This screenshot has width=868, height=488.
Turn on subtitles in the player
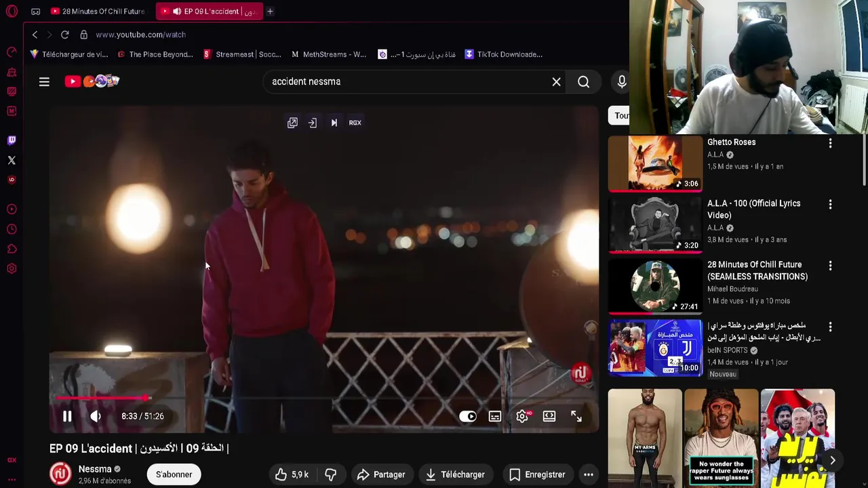(x=495, y=416)
